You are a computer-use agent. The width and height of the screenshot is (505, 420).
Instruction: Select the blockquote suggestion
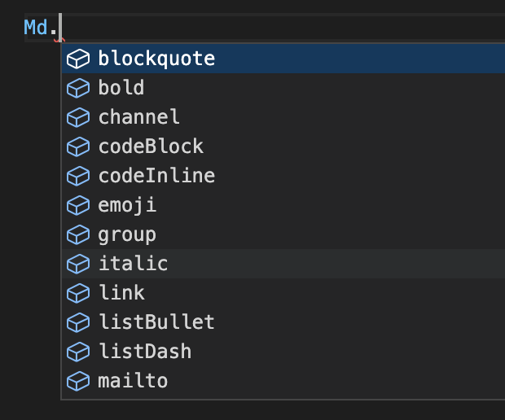156,59
